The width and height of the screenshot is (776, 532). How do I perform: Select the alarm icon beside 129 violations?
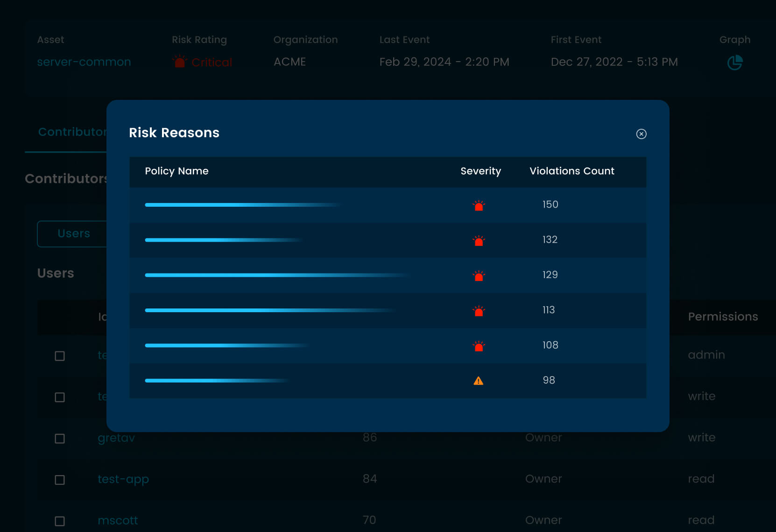point(479,275)
